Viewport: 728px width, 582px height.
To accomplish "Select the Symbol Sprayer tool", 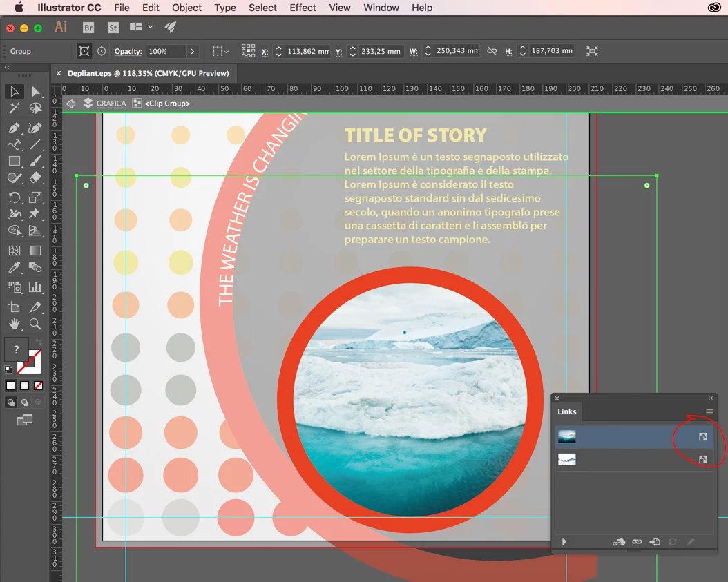I will pyautogui.click(x=15, y=287).
